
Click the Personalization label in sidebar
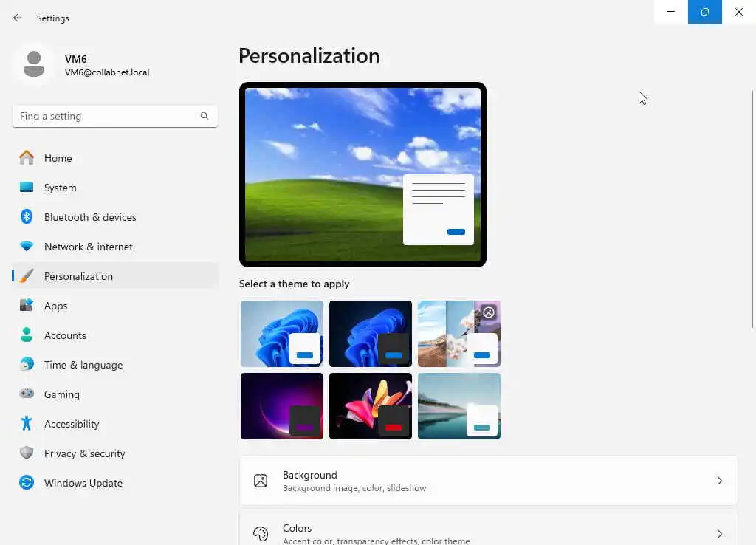tap(78, 276)
